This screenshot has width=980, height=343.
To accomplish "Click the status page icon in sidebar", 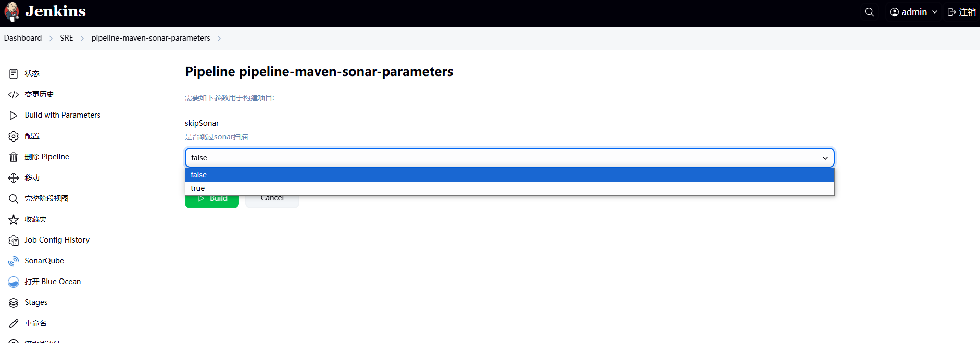I will pos(14,74).
